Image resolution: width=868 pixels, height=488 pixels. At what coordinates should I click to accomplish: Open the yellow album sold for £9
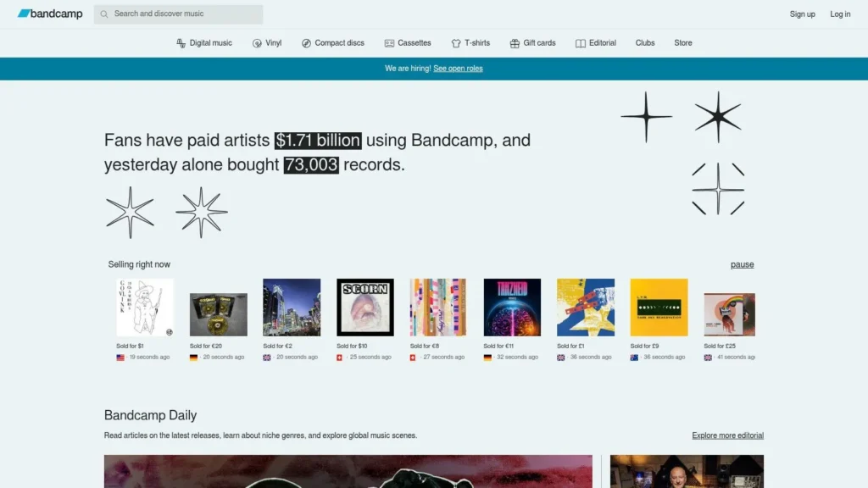coord(659,307)
